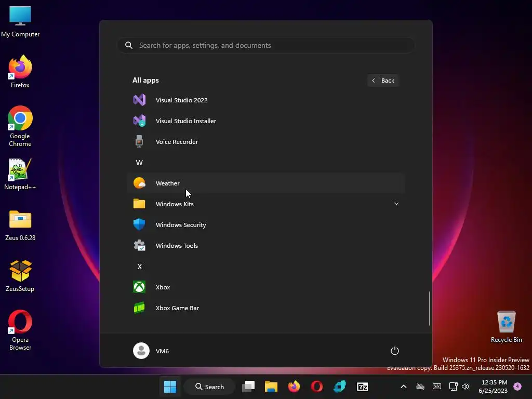Click the Windows Start button on taskbar
This screenshot has height=399, width=532.
click(x=170, y=387)
